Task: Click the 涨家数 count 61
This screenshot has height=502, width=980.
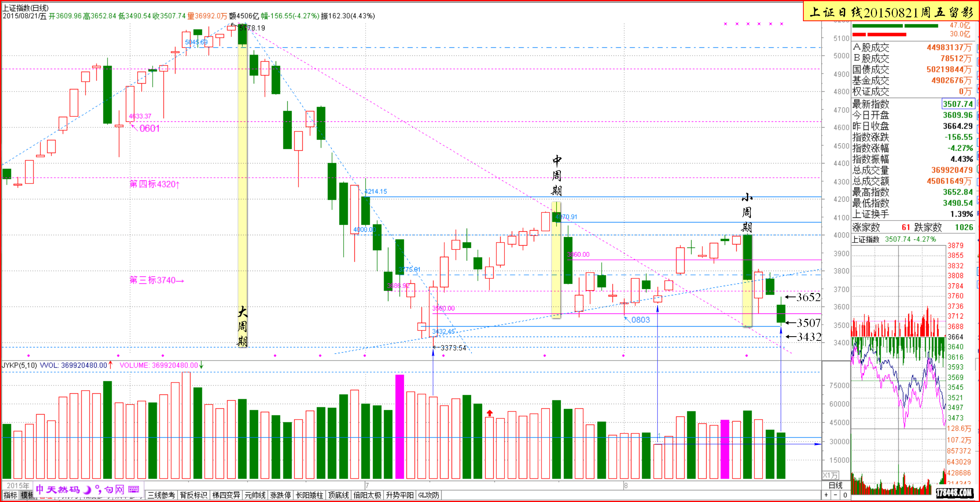Action: tap(906, 227)
